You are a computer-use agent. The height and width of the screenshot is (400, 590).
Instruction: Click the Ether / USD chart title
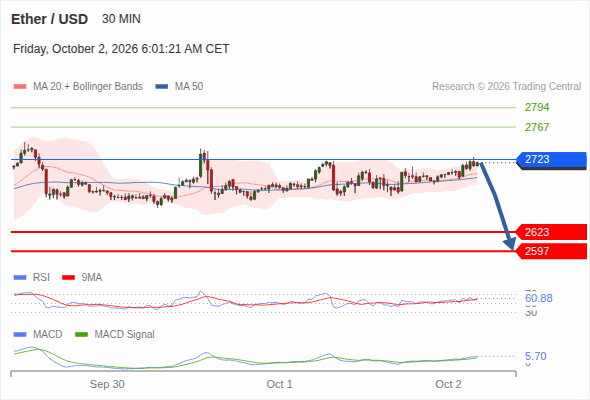coord(49,19)
